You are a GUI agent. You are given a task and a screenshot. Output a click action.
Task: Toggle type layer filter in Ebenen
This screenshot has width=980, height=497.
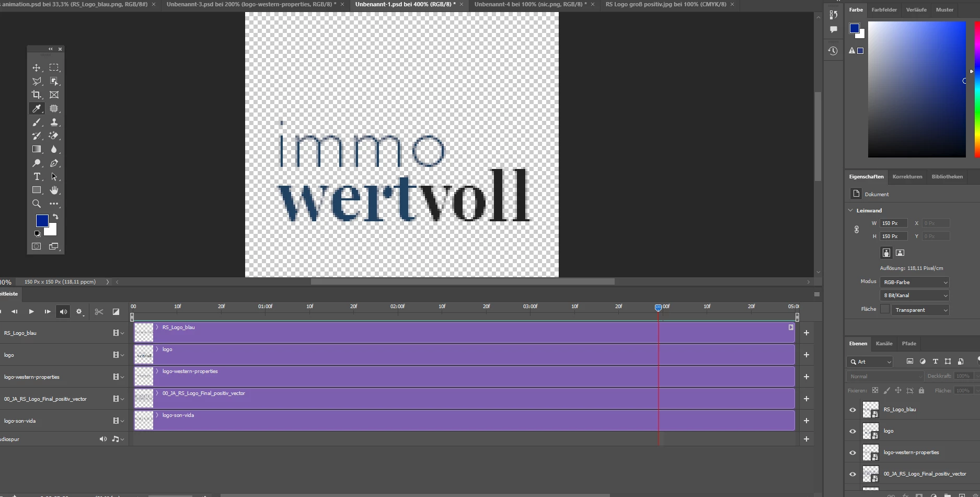click(935, 362)
